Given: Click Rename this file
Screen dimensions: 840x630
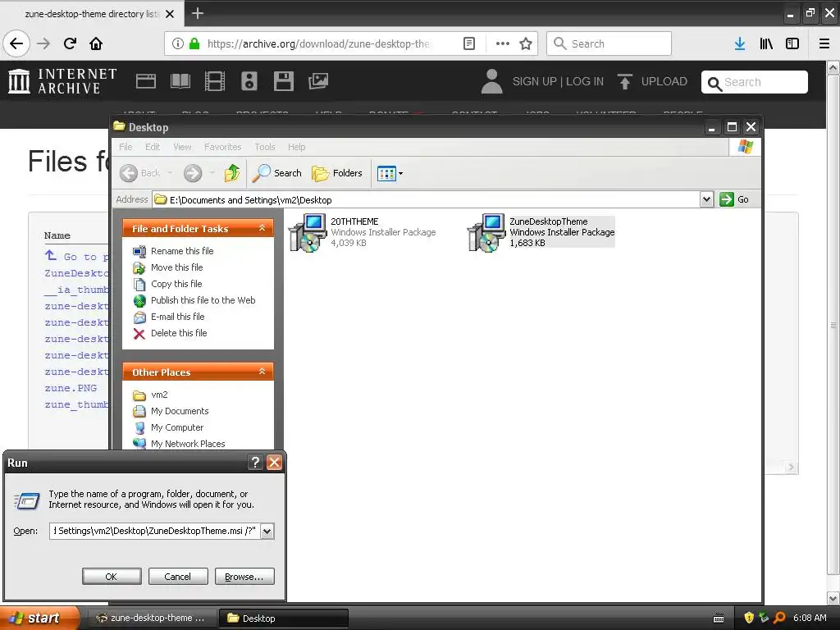Looking at the screenshot, I should tap(173, 251).
